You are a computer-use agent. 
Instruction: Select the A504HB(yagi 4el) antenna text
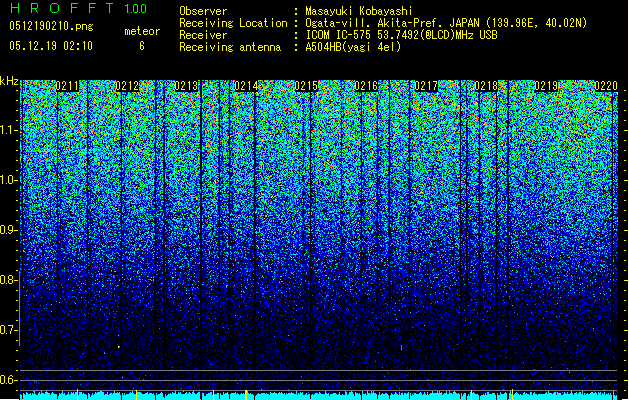tap(353, 47)
